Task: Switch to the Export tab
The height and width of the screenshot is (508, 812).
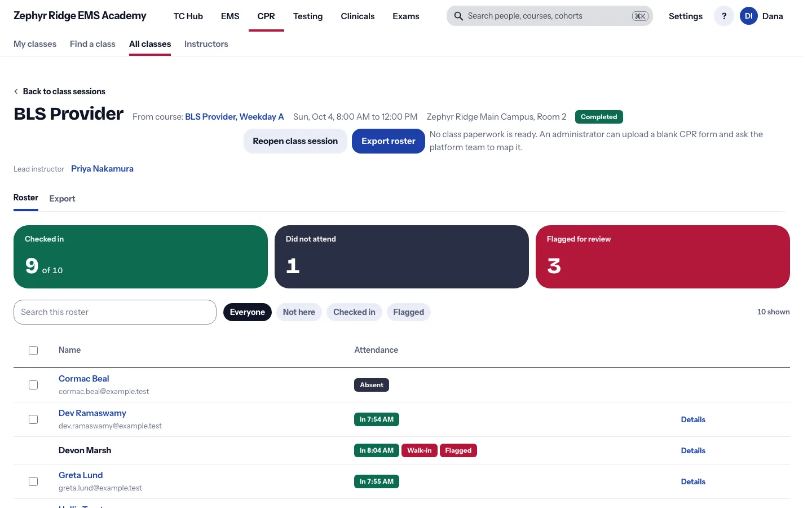Action: coord(62,199)
